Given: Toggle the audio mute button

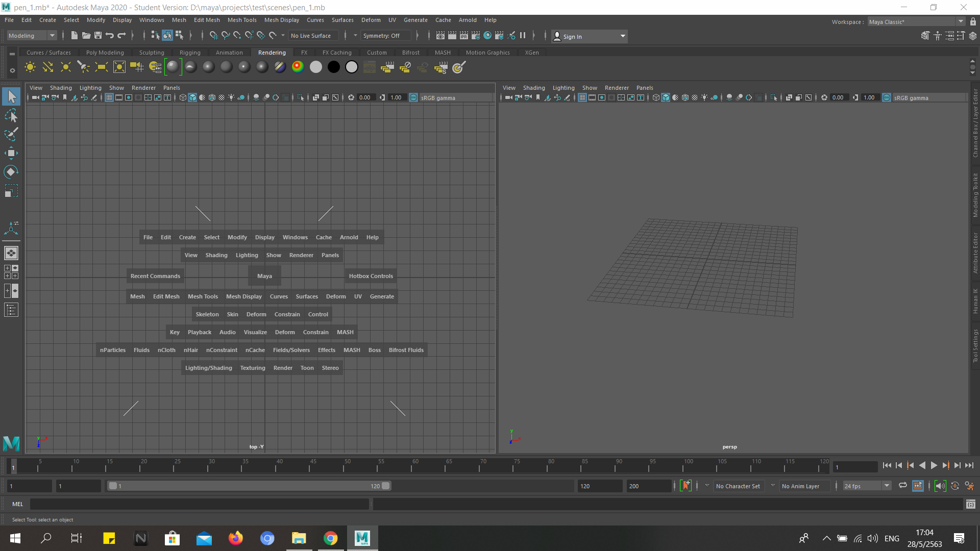Looking at the screenshot, I should click(x=940, y=486).
